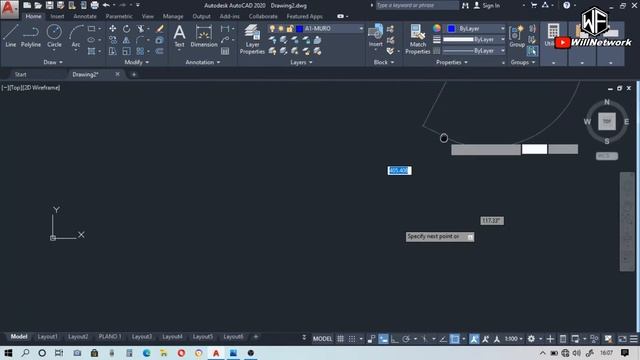This screenshot has height=360, width=640.
Task: Open Layer Properties manager
Action: tap(252, 39)
